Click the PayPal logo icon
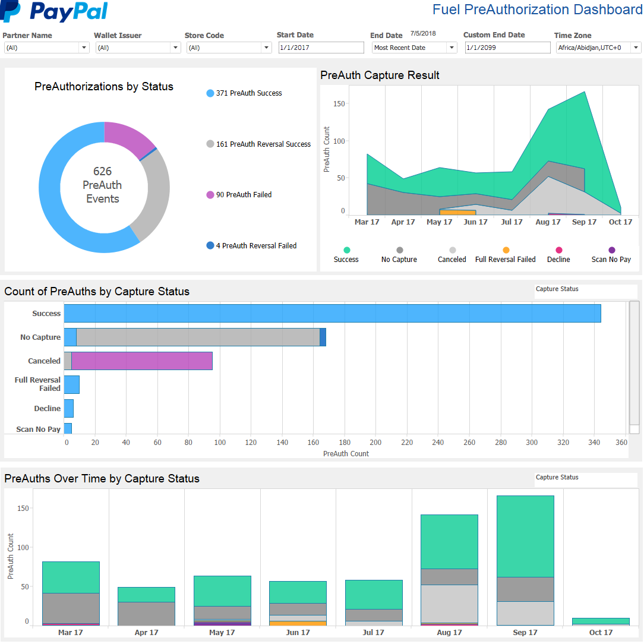644x644 pixels. pyautogui.click(x=11, y=11)
